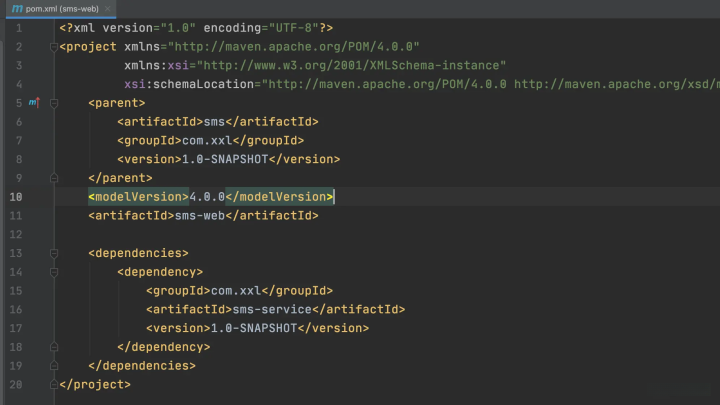Click fold marker at closing parent tag
Screen dimensions: 720x405
tap(53, 178)
